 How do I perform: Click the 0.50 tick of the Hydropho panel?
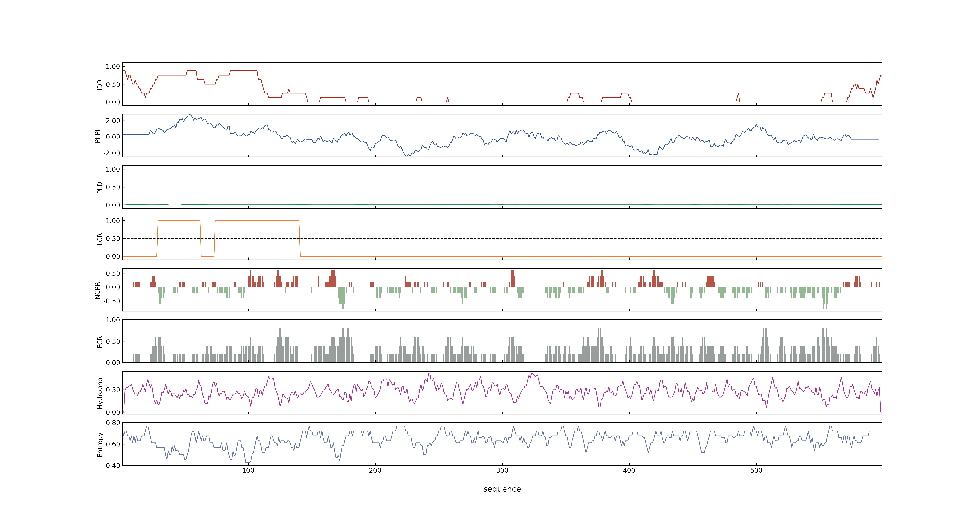click(113, 390)
